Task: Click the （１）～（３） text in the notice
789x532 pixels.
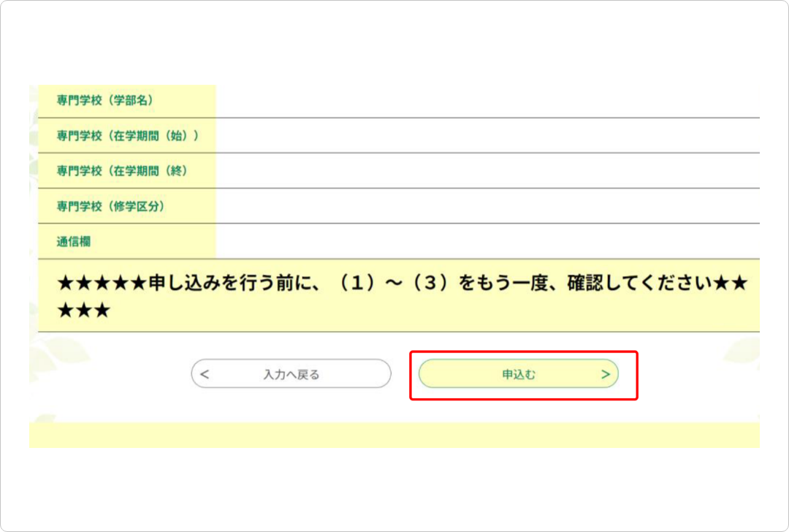Action: point(391,284)
